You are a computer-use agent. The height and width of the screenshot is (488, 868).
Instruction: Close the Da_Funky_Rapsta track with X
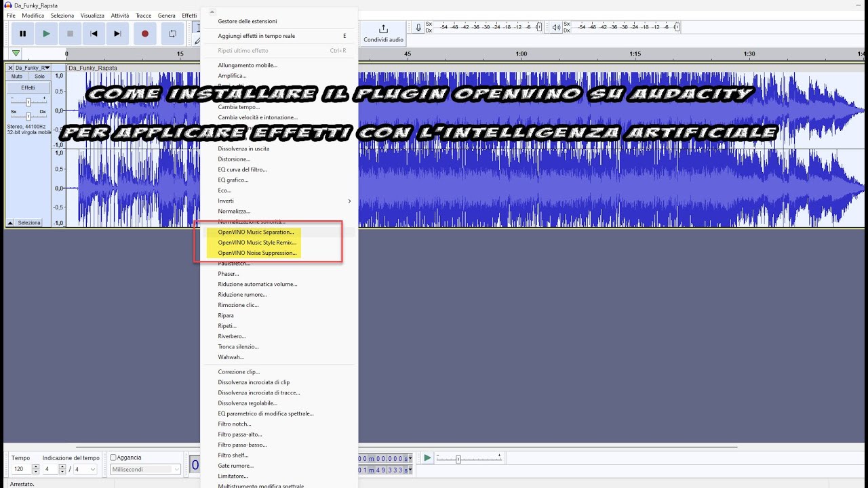(10, 68)
